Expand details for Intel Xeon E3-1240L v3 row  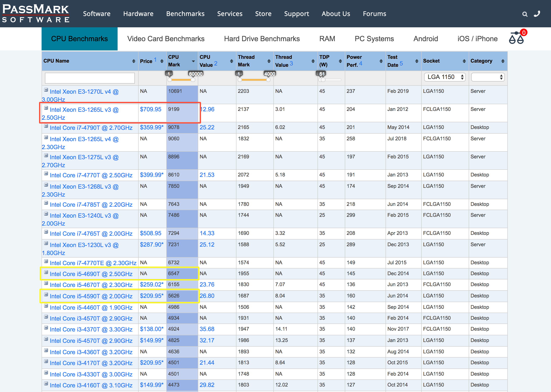46,214
